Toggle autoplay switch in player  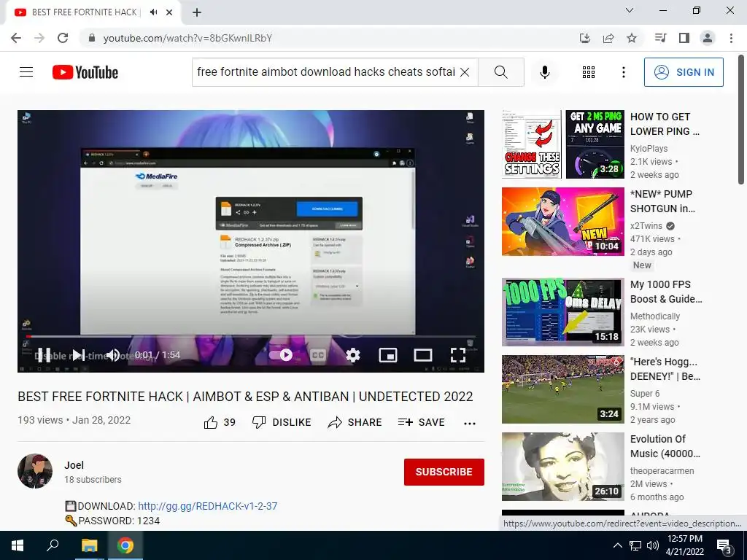pyautogui.click(x=281, y=355)
